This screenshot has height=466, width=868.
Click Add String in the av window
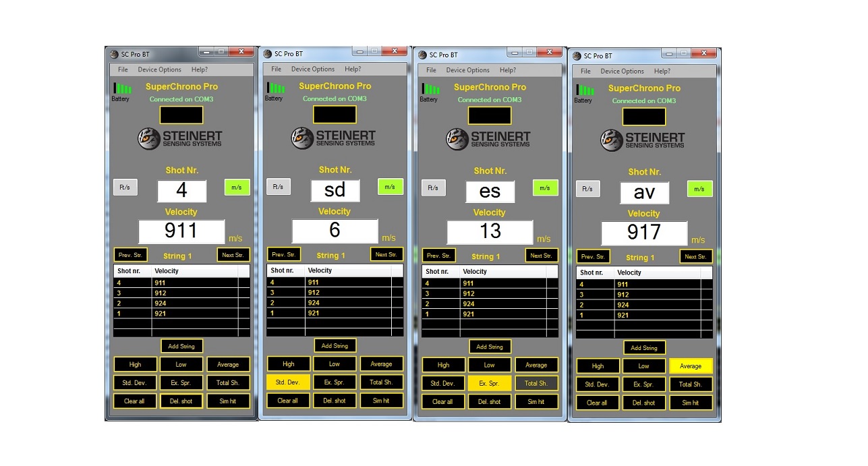(644, 348)
